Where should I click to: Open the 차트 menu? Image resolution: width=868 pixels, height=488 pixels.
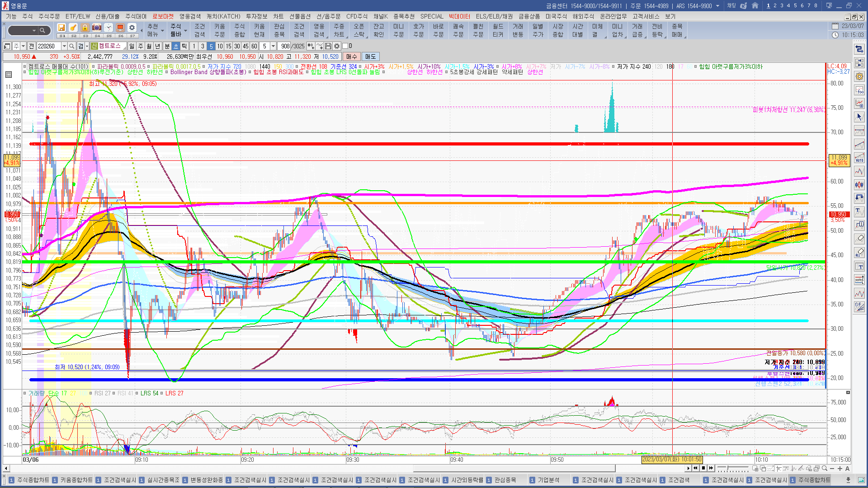pos(278,16)
